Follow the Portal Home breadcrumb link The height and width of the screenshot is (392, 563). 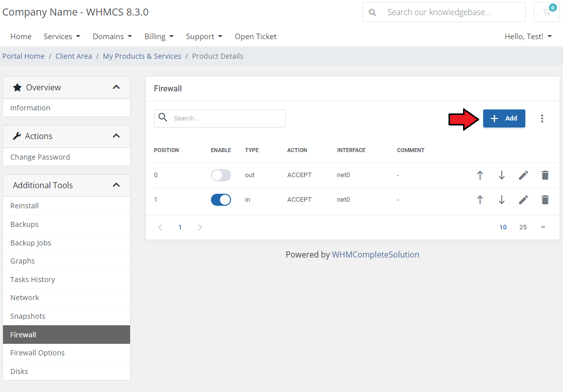coord(23,56)
